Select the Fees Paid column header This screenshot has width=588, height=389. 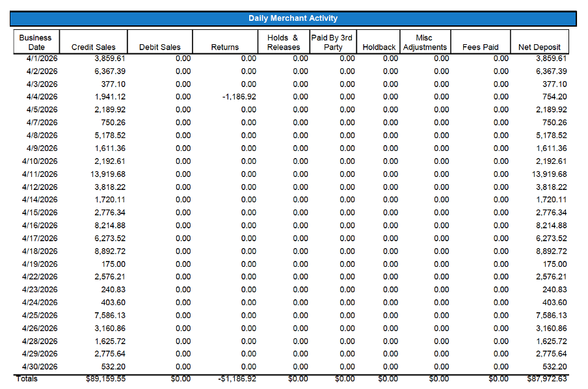(x=481, y=42)
